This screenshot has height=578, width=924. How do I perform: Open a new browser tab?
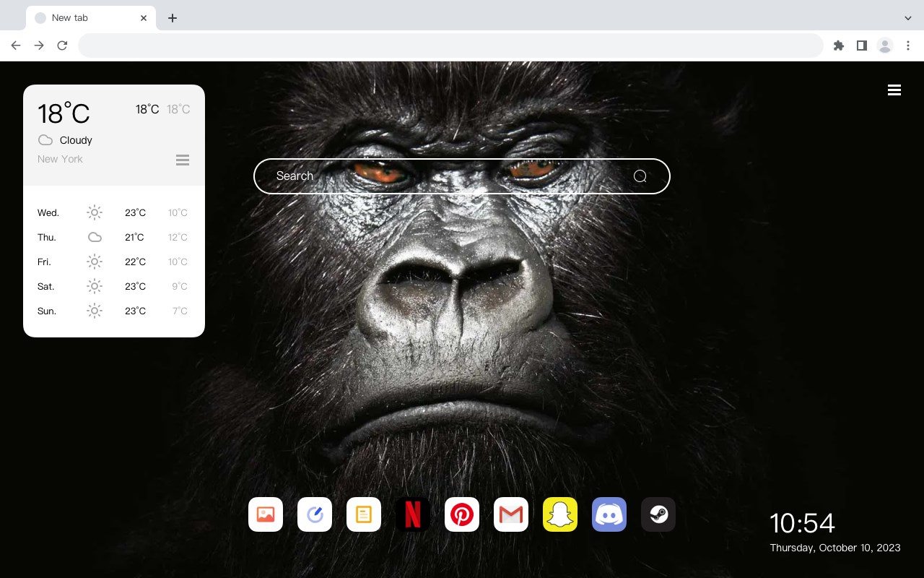coord(172,18)
